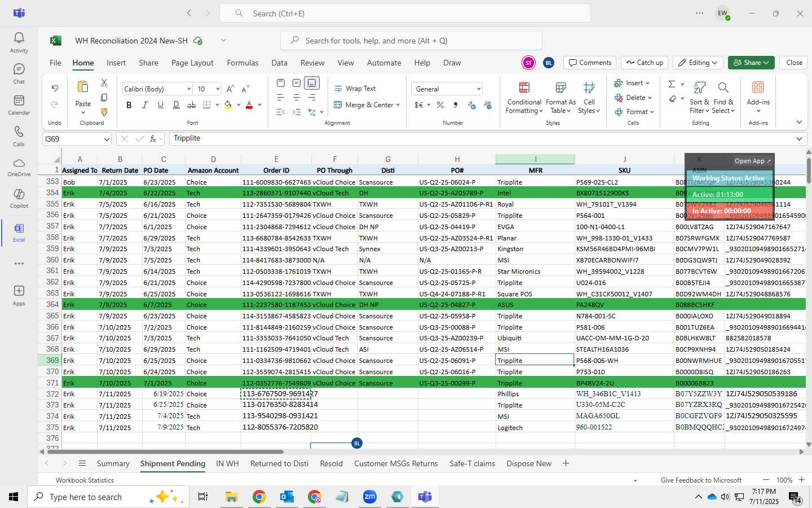The width and height of the screenshot is (812, 508).
Task: Open the Editing mode dropdown
Action: coord(699,63)
